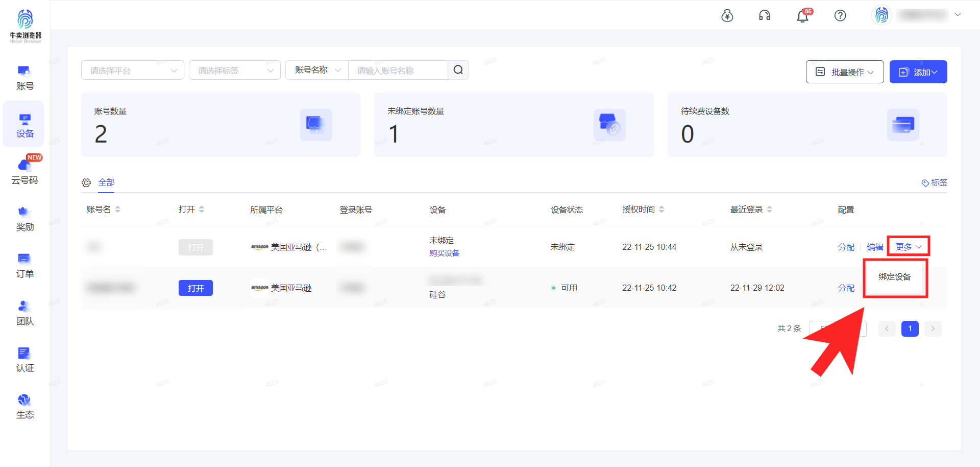Open customer support headset icon
This screenshot has width=980, height=467.
764,16
